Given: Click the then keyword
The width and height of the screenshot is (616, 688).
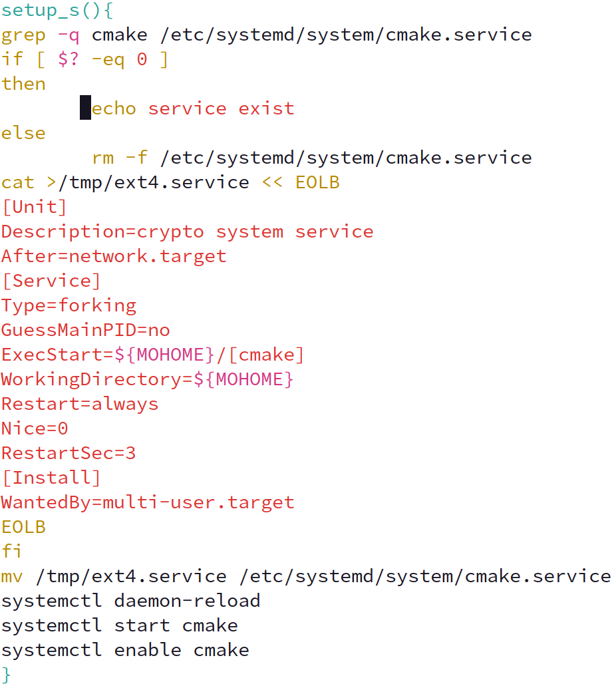Looking at the screenshot, I should 23,83.
